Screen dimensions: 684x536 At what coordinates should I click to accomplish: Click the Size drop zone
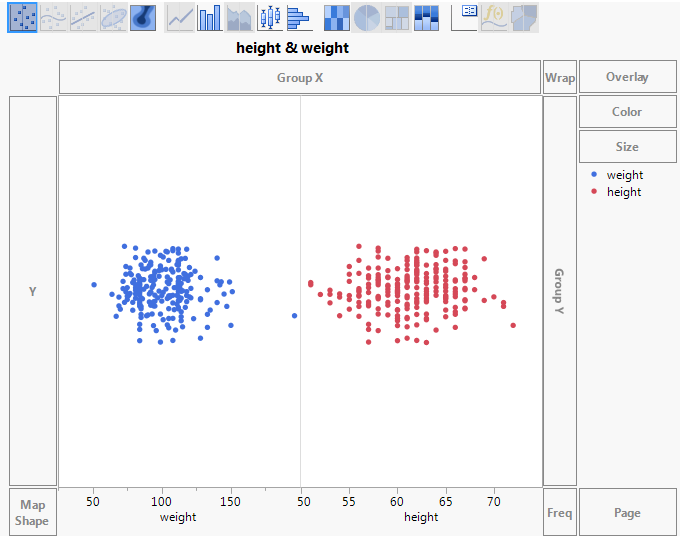tap(627, 147)
